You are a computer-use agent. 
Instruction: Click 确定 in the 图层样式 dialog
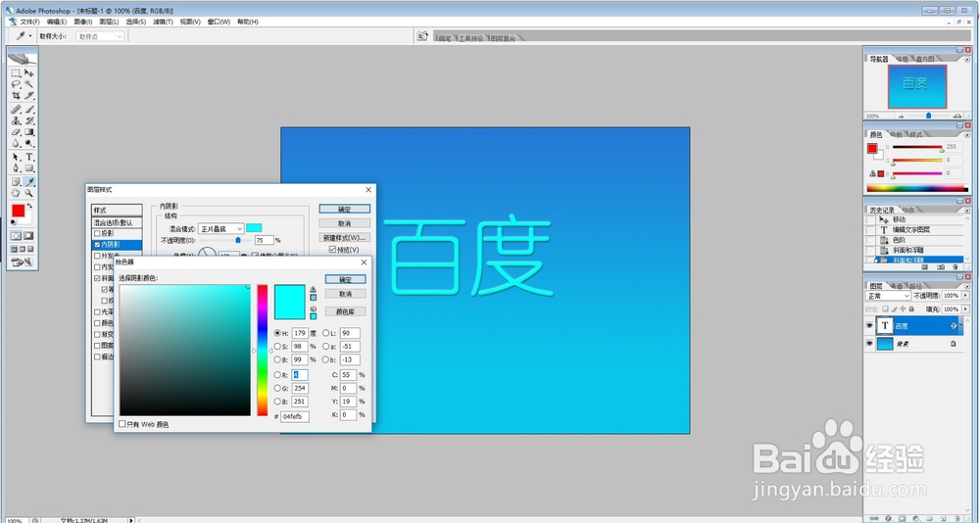[x=344, y=209]
